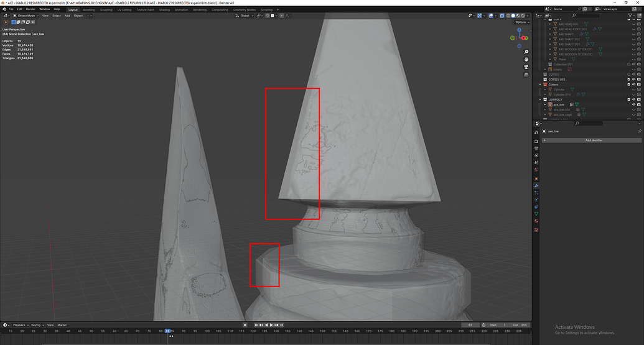
Task: Select solid viewport shading
Action: 513,16
